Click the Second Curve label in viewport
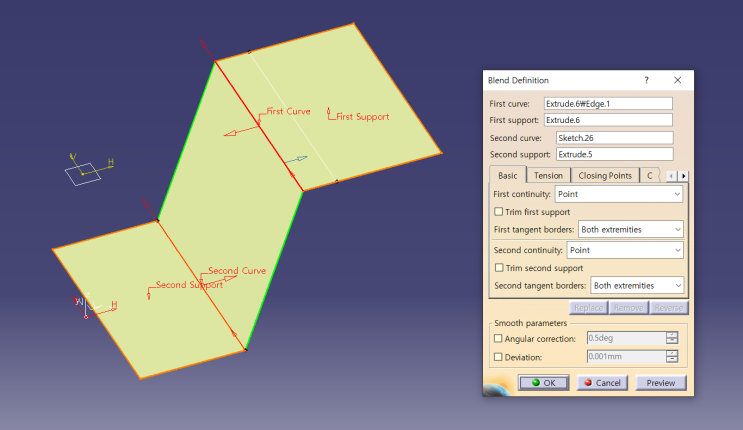Image resolution: width=743 pixels, height=430 pixels. 237,271
